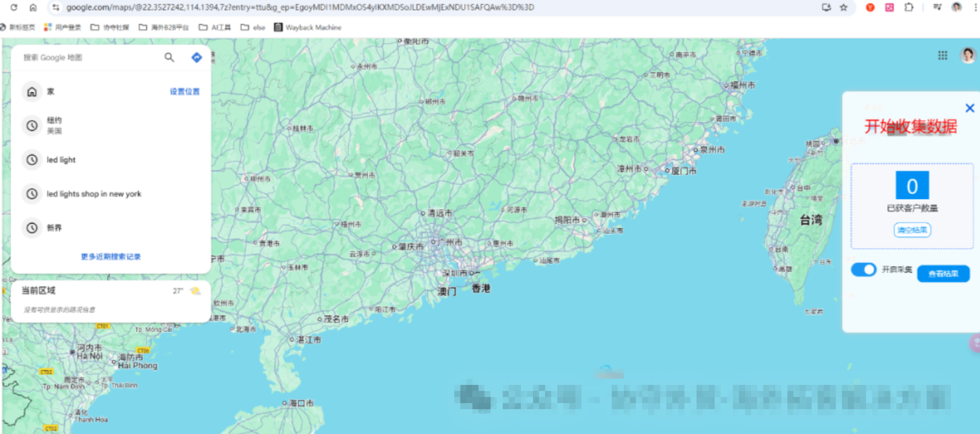980x434 pixels.
Task: Click the clock icon of the last recent search
Action: tap(32, 228)
